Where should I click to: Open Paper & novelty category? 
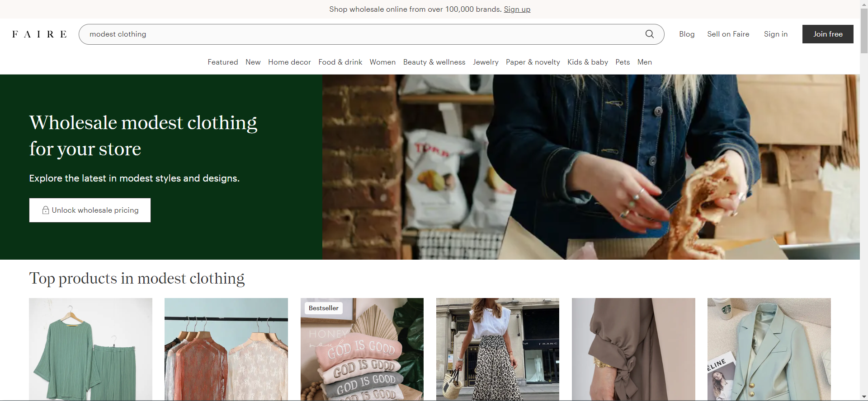(533, 62)
